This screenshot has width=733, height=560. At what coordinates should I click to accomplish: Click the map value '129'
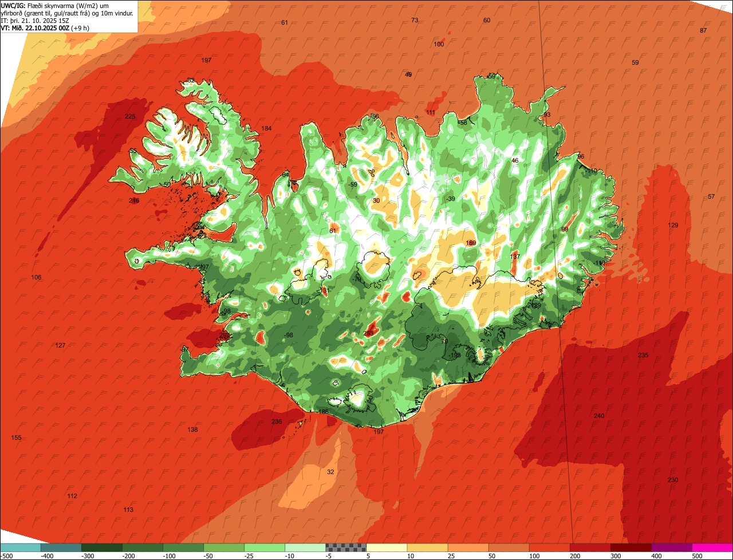[673, 225]
